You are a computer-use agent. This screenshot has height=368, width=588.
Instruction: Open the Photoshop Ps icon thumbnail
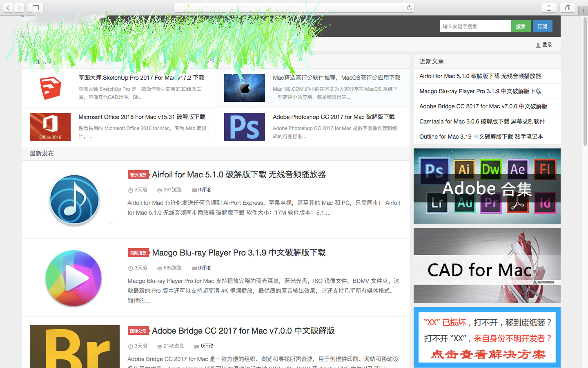pyautogui.click(x=245, y=127)
